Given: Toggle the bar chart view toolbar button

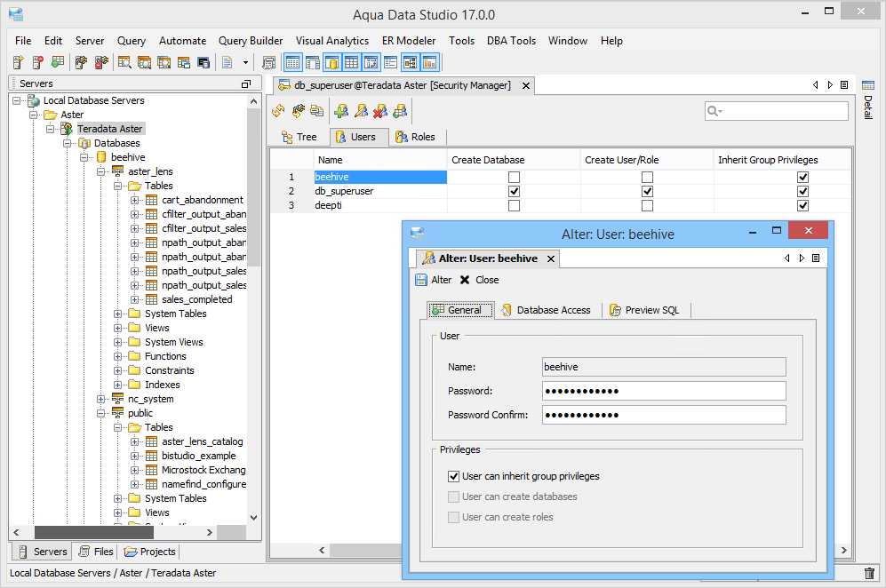Looking at the screenshot, I should (x=430, y=62).
